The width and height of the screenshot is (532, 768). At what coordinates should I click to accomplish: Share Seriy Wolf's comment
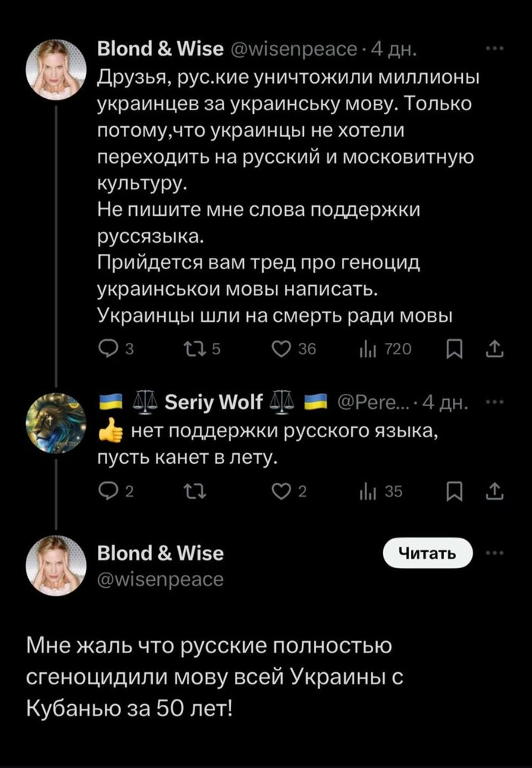495,492
